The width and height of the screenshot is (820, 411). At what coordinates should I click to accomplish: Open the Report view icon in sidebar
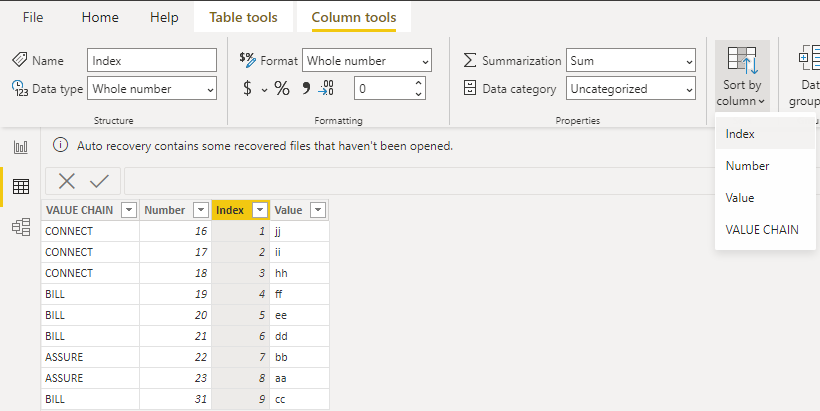point(21,147)
